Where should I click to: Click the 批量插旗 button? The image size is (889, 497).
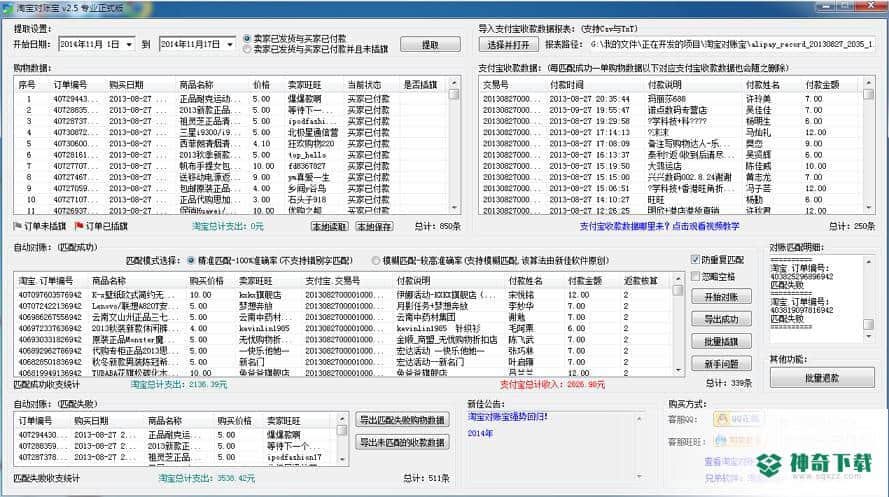pyautogui.click(x=721, y=341)
